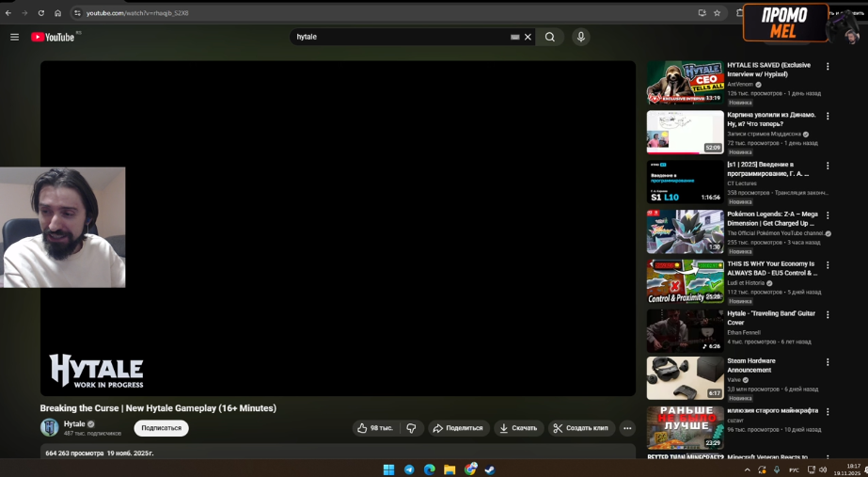Open Steam from the taskbar
Image resolution: width=868 pixels, height=477 pixels.
point(490,469)
